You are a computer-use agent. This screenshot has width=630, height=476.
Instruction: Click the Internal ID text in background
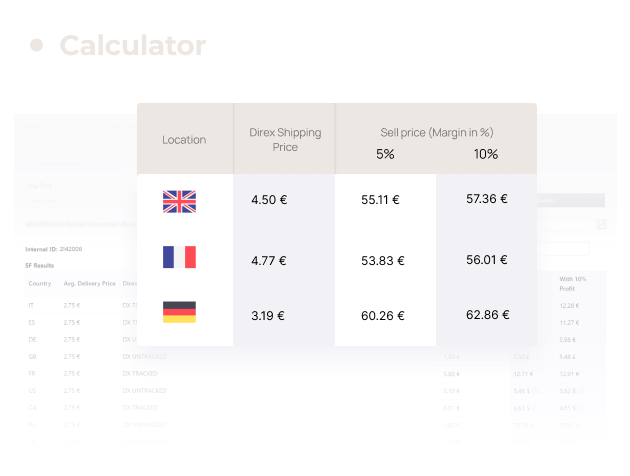[x=53, y=249]
